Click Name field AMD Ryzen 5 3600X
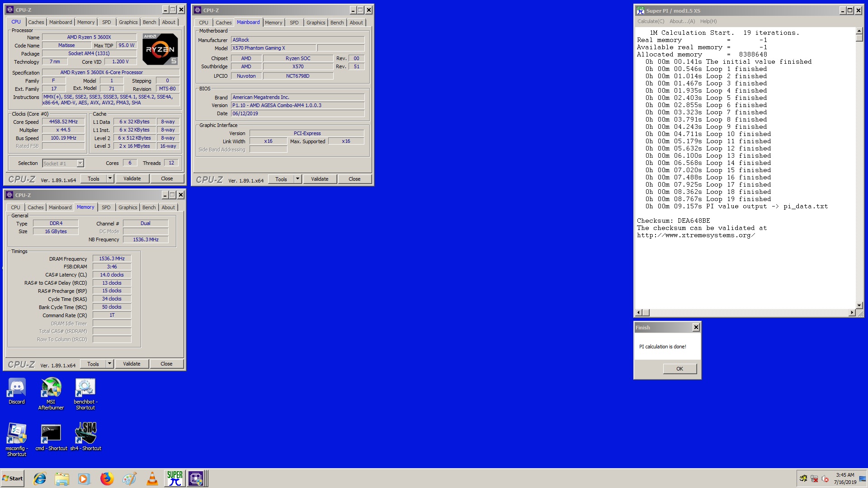The image size is (868, 488). (89, 37)
